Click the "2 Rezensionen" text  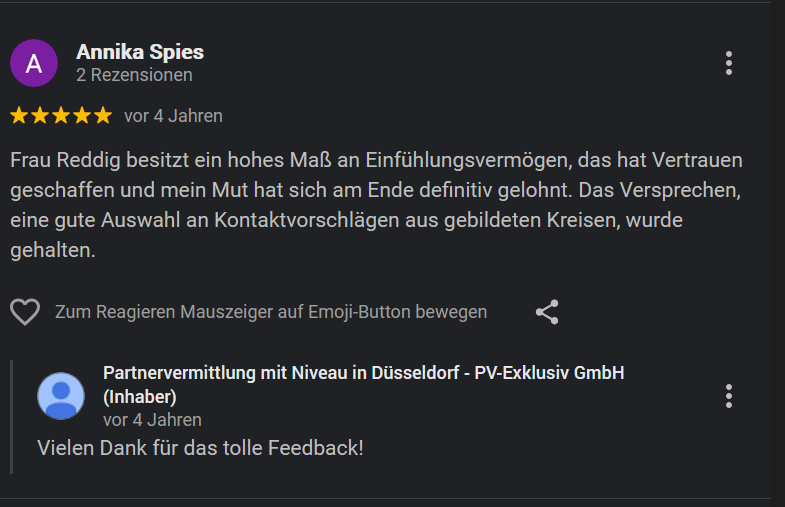click(134, 75)
